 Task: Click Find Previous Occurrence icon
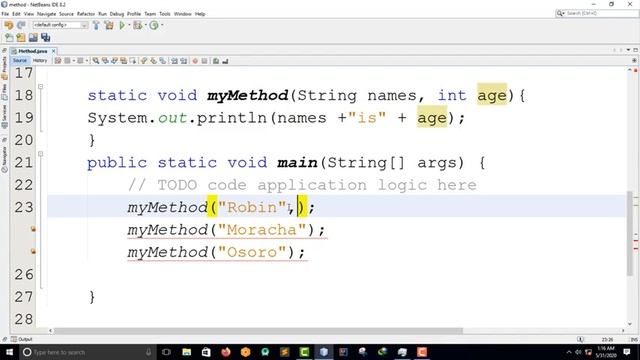[x=105, y=61]
